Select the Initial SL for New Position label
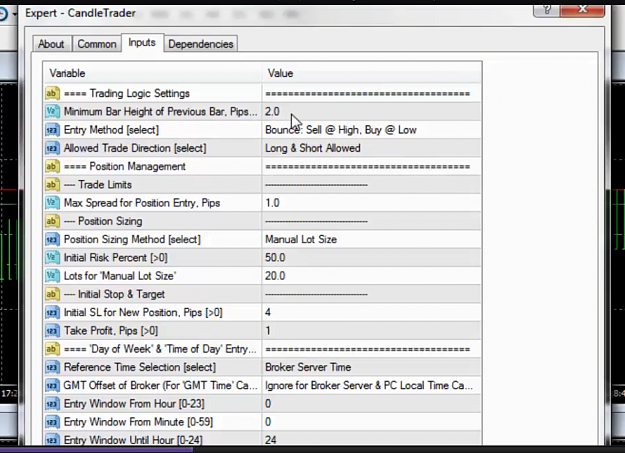625x453 pixels. click(143, 313)
